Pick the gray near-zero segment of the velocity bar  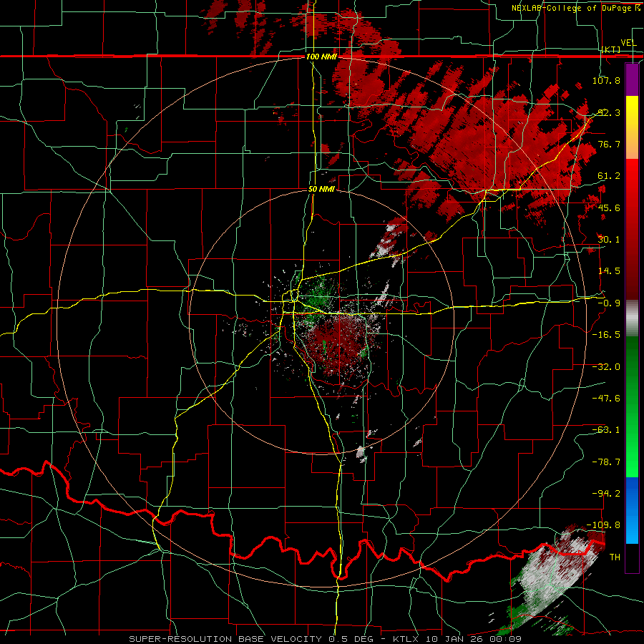[x=632, y=318]
